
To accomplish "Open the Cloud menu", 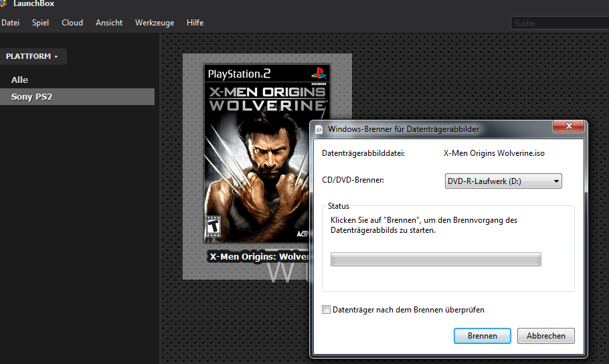I will click(72, 23).
